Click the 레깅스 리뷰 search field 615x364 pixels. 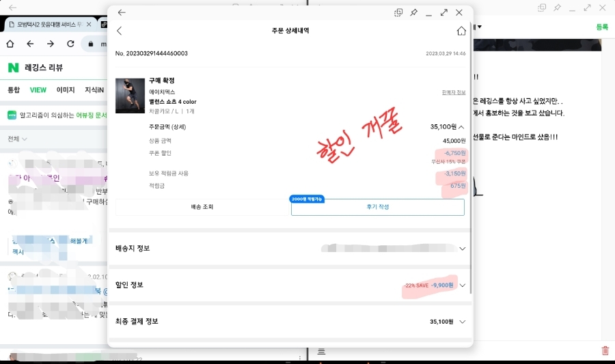(44, 68)
